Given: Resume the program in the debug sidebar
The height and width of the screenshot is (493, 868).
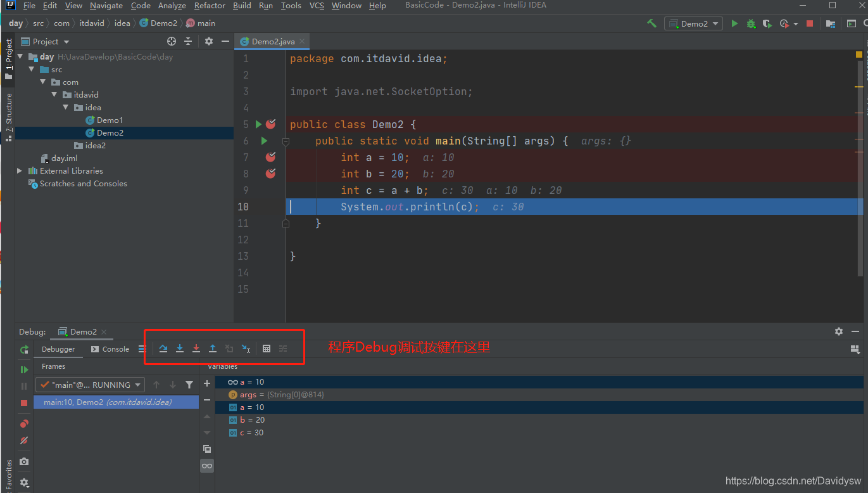Looking at the screenshot, I should (24, 369).
